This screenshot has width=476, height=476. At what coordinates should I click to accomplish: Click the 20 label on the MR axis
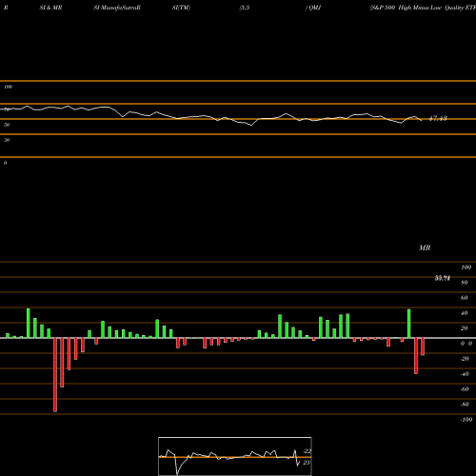[x=464, y=328]
